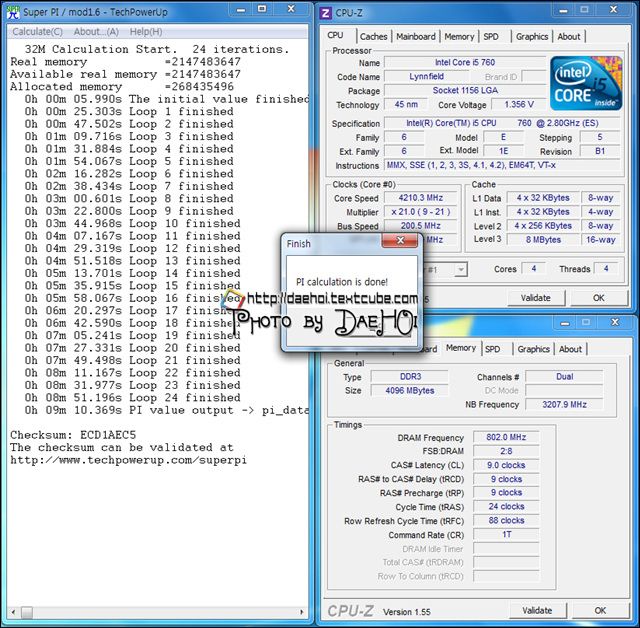Select SPD tab in lower CPU-Z window
The image size is (640, 628).
point(493,349)
